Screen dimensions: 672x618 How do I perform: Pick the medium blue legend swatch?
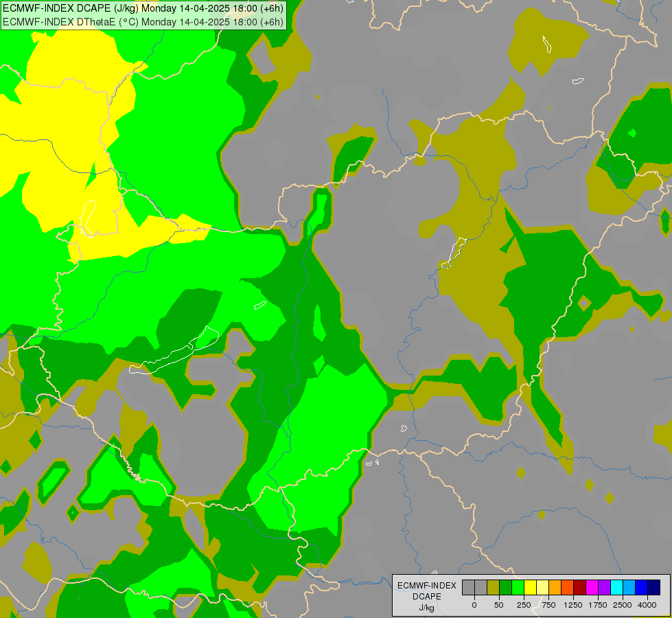642,587
